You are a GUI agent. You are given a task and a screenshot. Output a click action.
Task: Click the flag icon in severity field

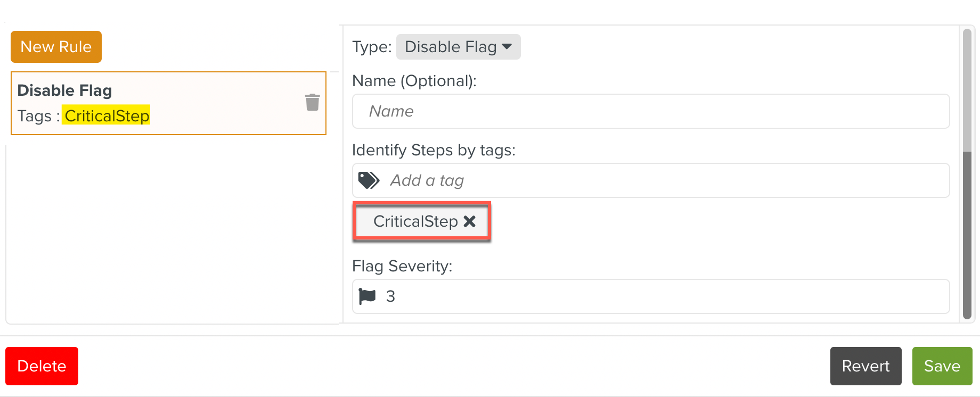point(367,296)
